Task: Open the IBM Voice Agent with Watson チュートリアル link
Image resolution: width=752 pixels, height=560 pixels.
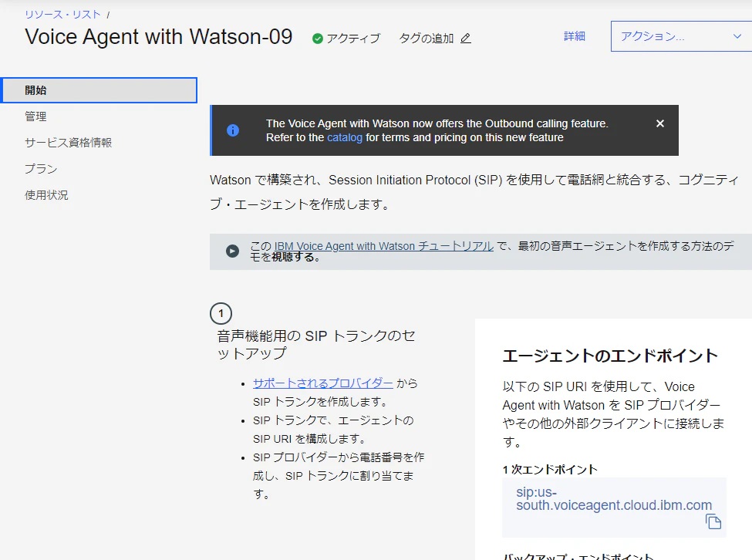Action: click(x=383, y=246)
